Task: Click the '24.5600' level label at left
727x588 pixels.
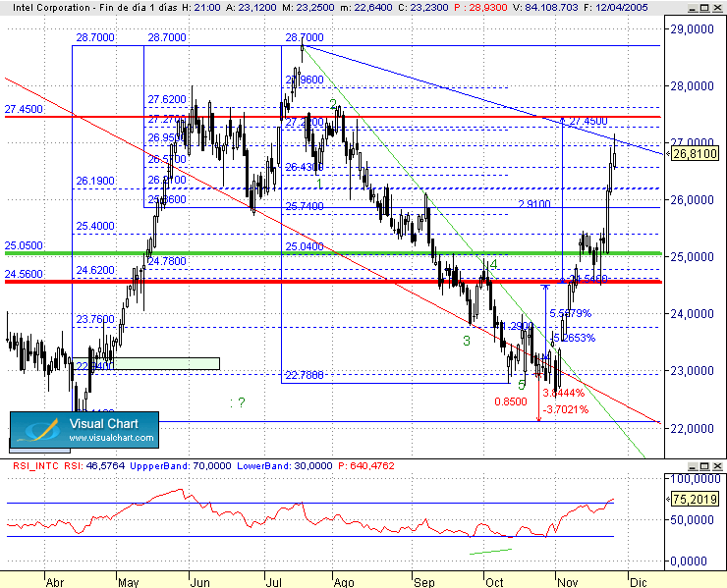Action: (24, 274)
